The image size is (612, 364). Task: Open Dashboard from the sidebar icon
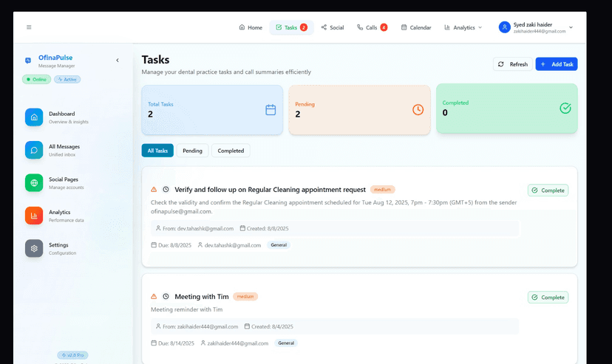(34, 117)
